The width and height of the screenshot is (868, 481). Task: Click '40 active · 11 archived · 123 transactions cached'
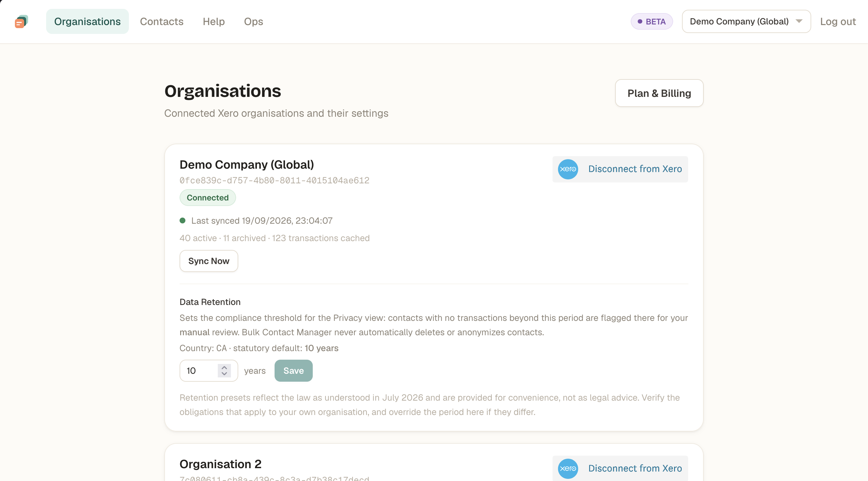tap(274, 238)
